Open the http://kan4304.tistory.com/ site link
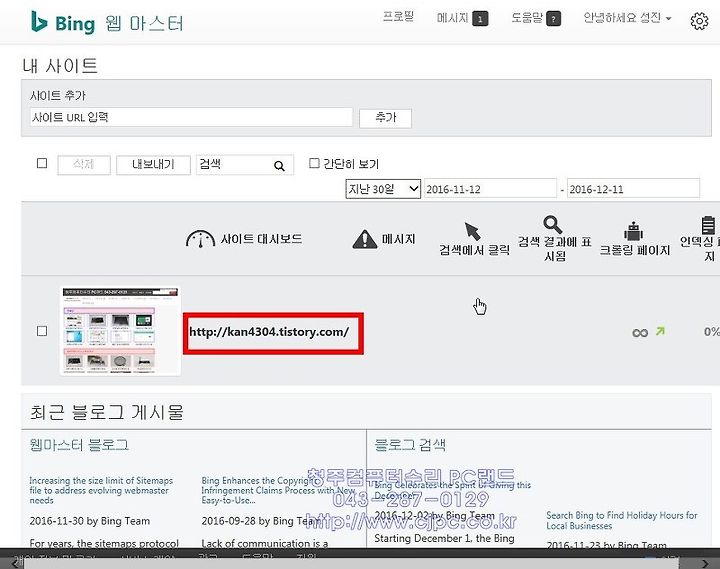720x569 pixels. [269, 332]
